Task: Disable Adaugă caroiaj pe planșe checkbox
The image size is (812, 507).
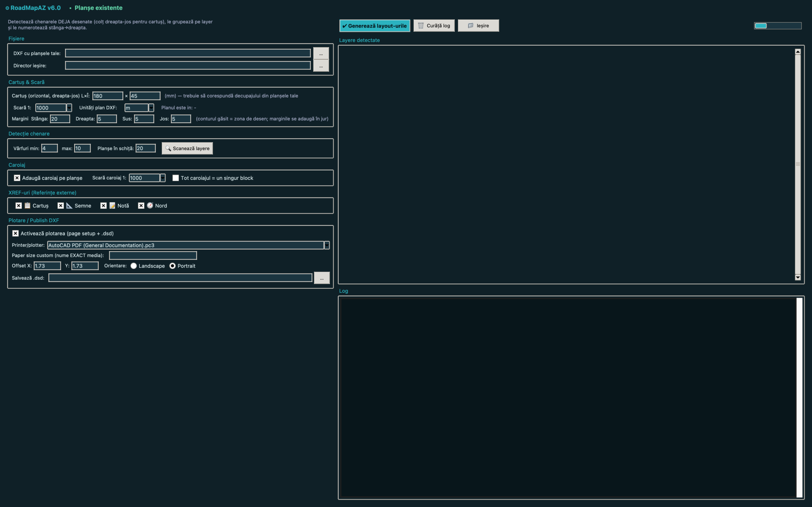Action: click(17, 178)
